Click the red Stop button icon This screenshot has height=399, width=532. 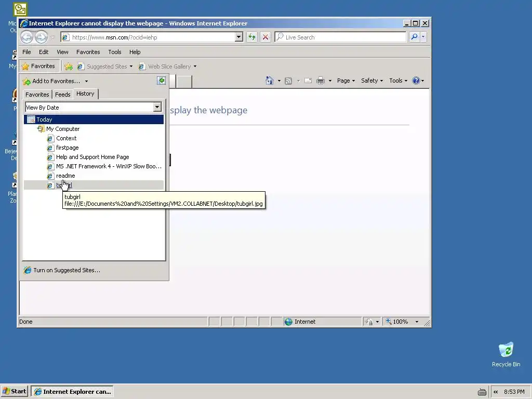265,37
